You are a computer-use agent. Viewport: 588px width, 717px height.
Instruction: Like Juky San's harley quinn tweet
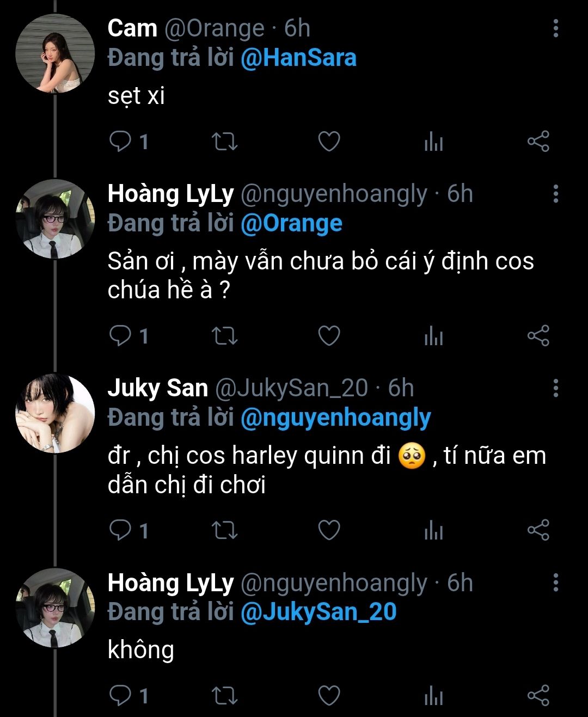pos(329,530)
